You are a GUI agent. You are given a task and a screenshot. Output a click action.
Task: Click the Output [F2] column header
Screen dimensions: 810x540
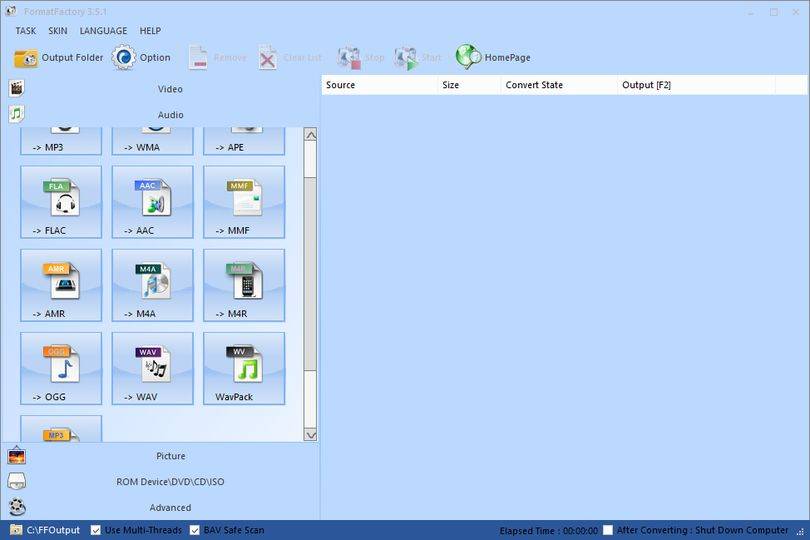pos(696,85)
